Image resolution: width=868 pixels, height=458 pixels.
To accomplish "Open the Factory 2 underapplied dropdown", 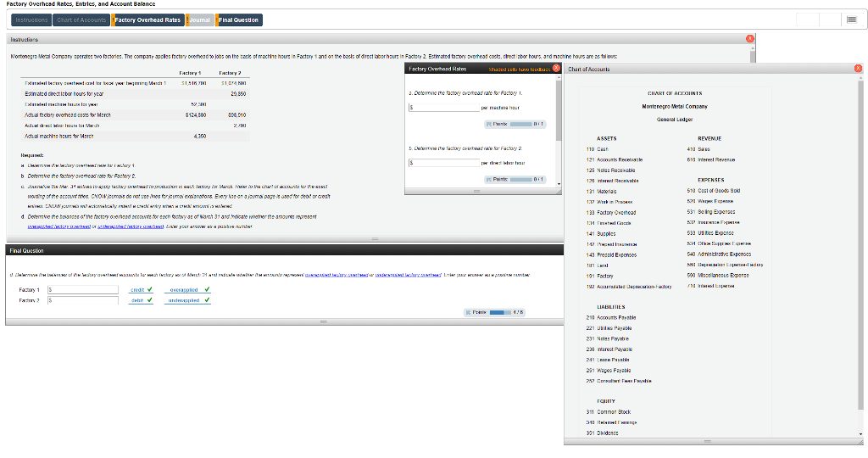I will click(187, 300).
